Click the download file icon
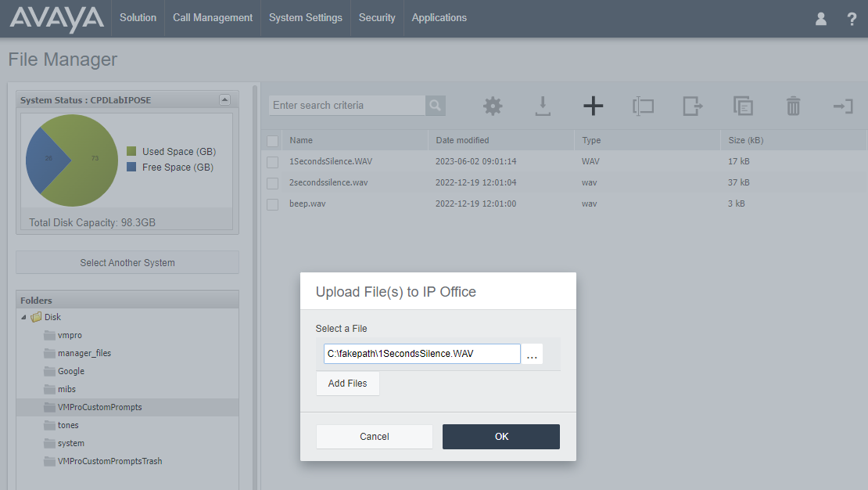Screen dimensions: 868x490 pyautogui.click(x=543, y=106)
